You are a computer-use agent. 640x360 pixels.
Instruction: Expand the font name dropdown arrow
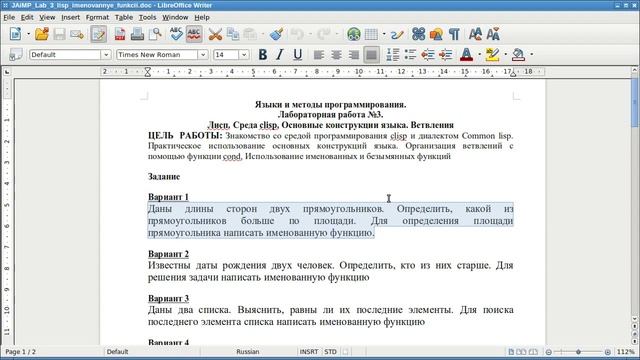pos(203,55)
